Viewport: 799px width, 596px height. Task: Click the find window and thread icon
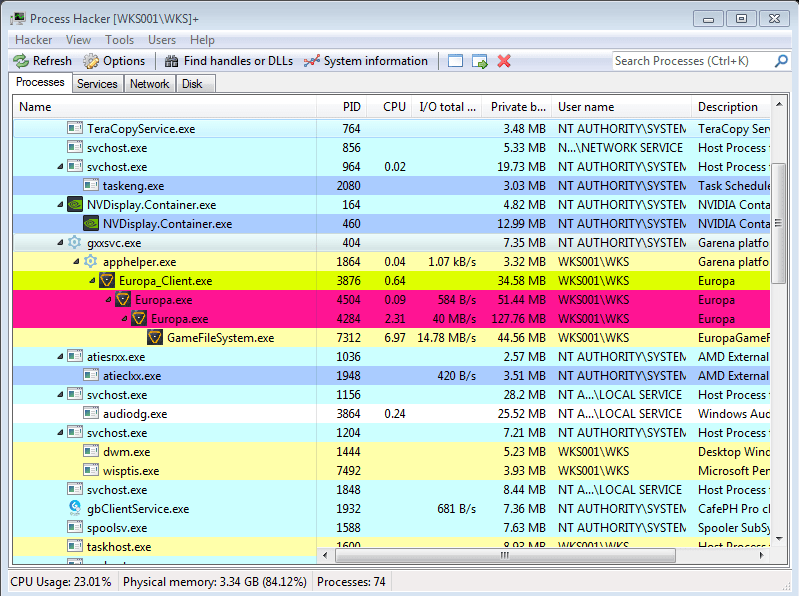click(480, 61)
